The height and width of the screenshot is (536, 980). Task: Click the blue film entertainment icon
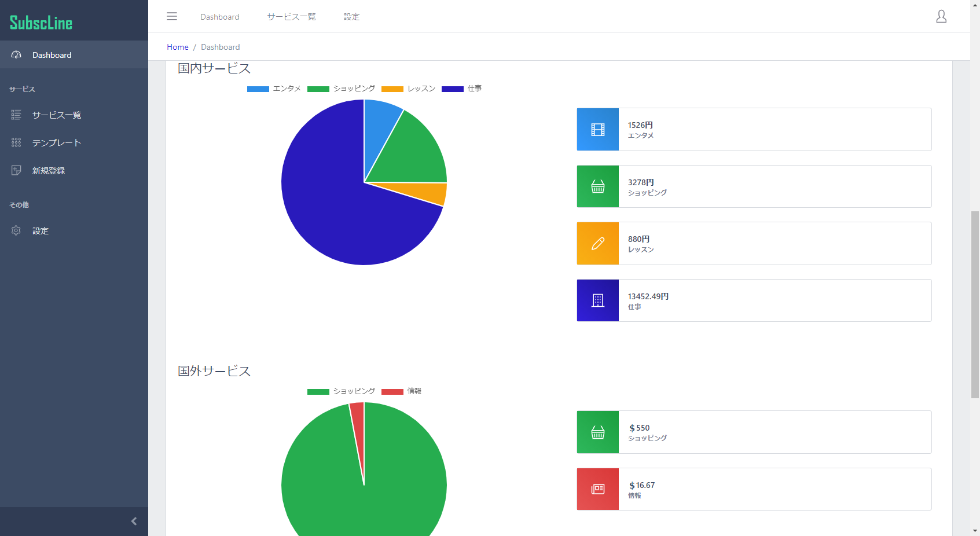[598, 130]
